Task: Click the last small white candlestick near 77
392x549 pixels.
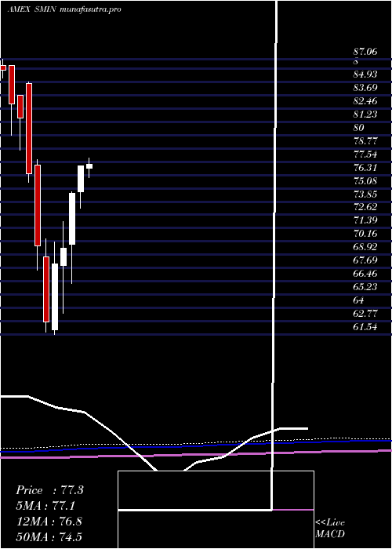Action: click(x=89, y=166)
